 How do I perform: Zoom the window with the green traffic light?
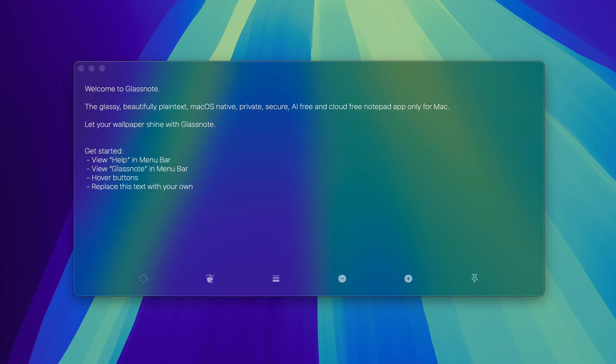coord(102,68)
